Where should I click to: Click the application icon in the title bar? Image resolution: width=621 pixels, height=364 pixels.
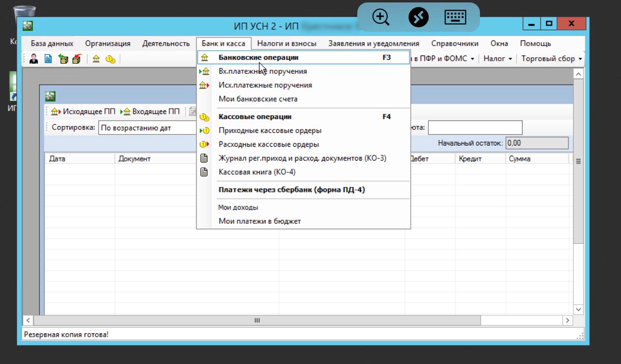click(28, 26)
